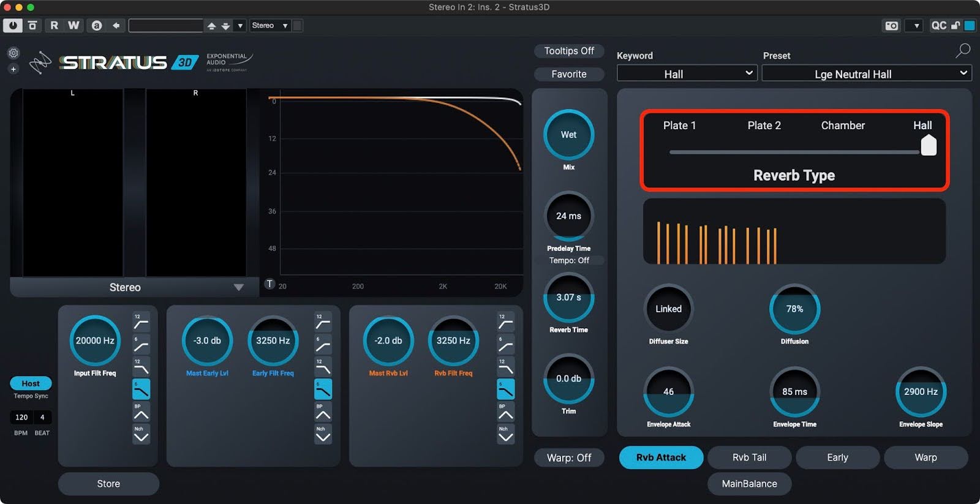The width and height of the screenshot is (980, 504).
Task: Toggle Warp: Off button
Action: tap(569, 457)
